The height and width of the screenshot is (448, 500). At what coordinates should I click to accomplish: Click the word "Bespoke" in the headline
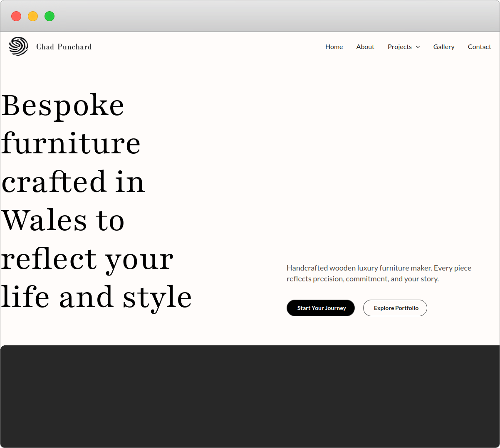click(x=62, y=106)
